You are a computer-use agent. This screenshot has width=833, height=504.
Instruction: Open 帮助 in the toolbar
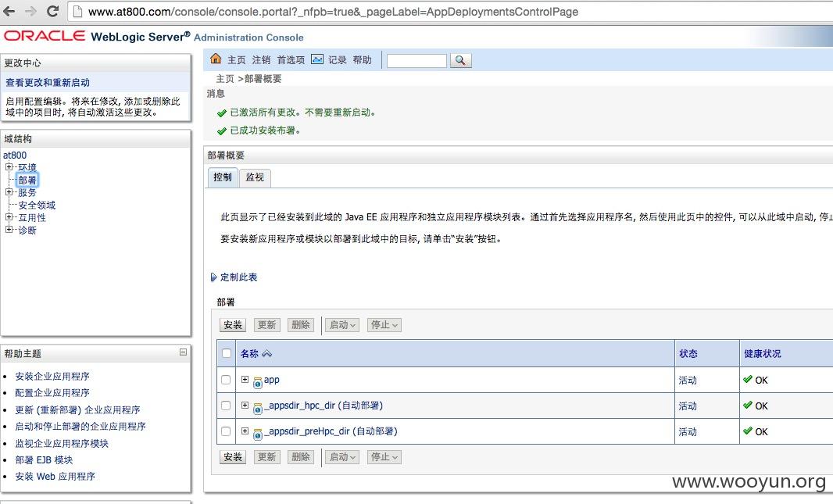(x=363, y=60)
